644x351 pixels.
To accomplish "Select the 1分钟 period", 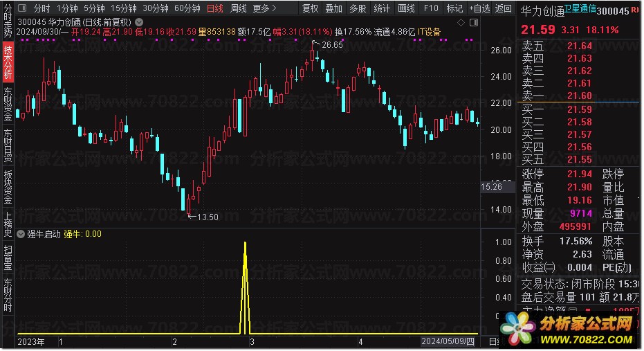I will point(67,8).
